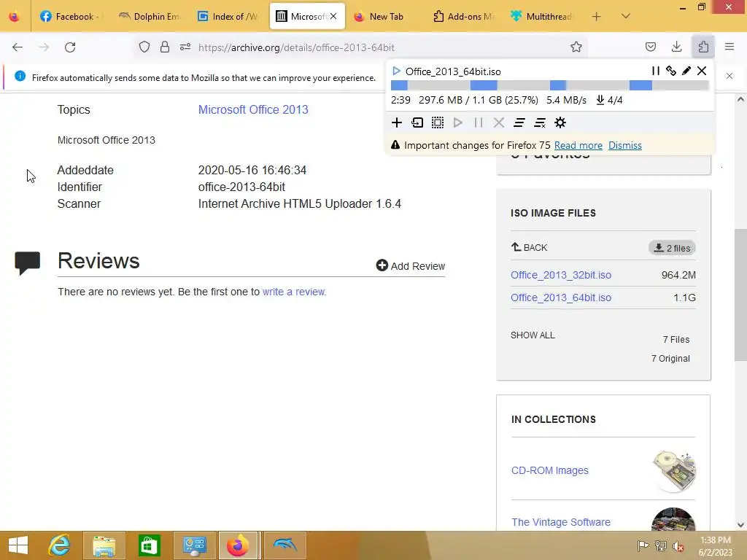
Task: Open the write a review link
Action: tap(294, 292)
